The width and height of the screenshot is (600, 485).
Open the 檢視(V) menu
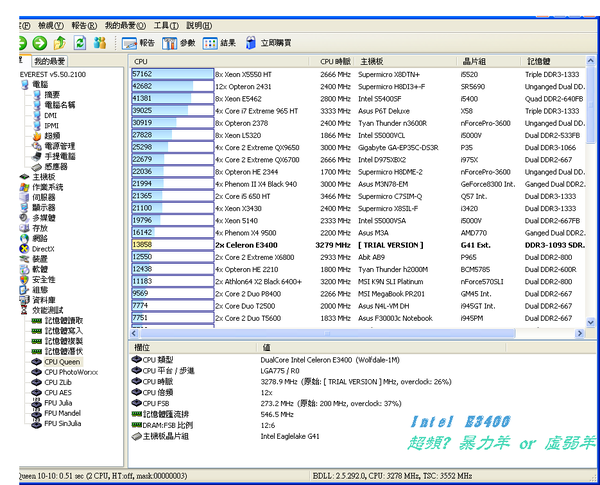[51, 26]
